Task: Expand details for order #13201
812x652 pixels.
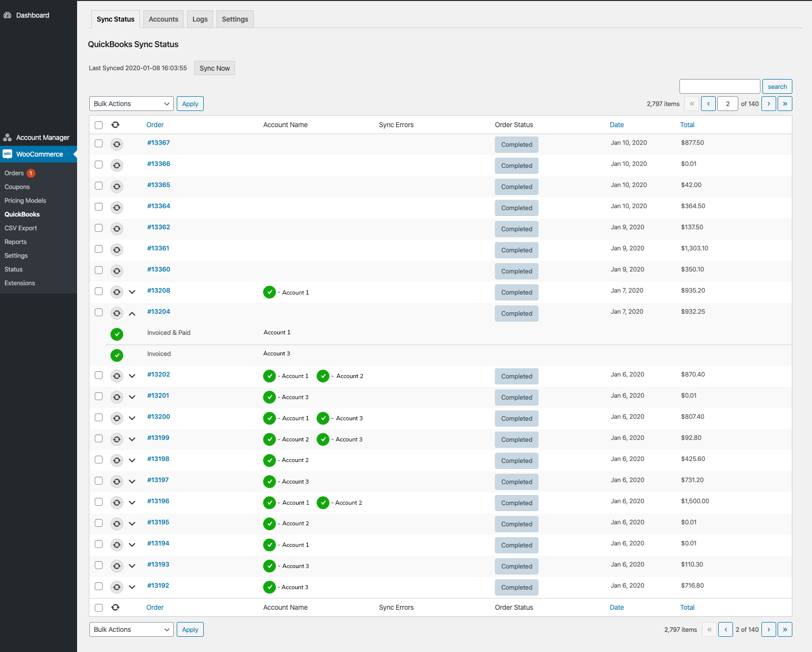Action: coord(132,397)
